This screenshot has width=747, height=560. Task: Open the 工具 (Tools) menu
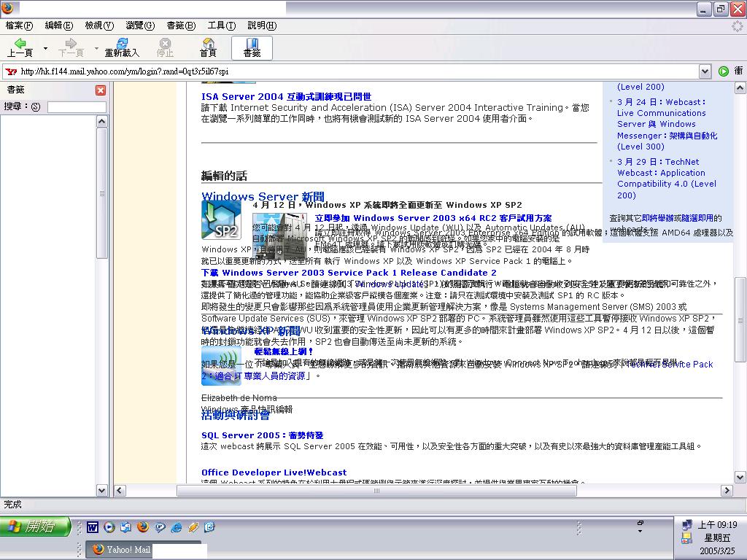point(221,26)
